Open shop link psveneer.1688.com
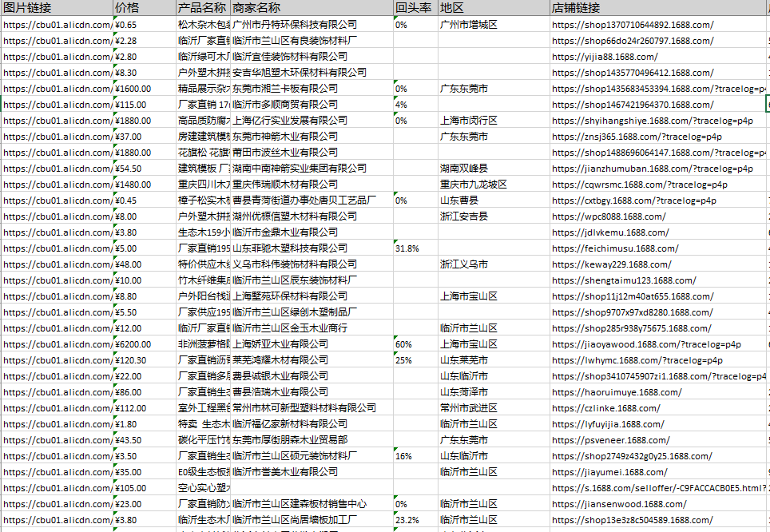Screen dimensions: 770x532 (x=611, y=440)
